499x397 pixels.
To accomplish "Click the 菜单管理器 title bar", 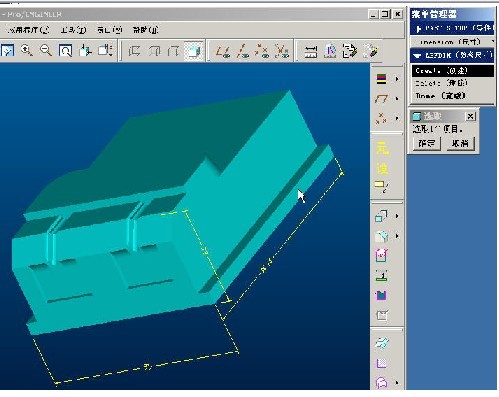I will tap(452, 14).
